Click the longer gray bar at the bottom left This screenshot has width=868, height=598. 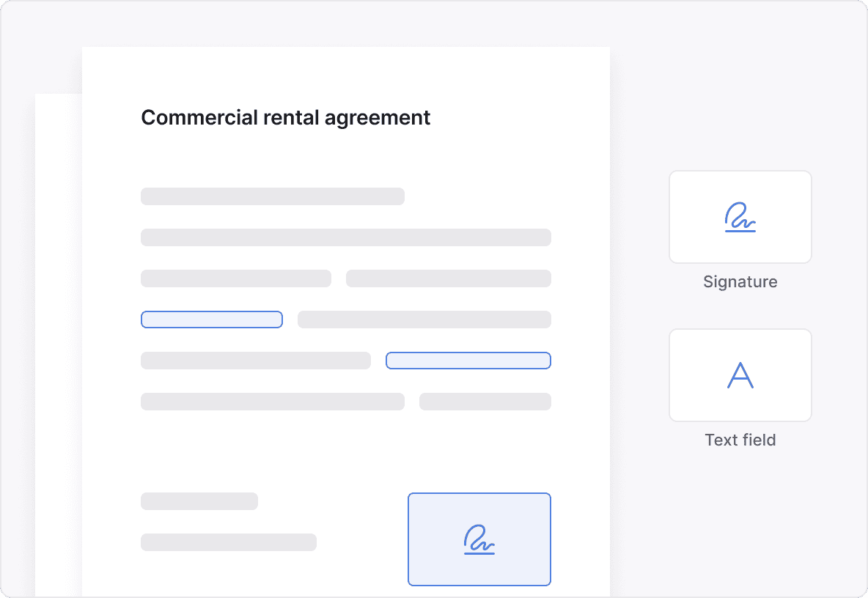228,542
